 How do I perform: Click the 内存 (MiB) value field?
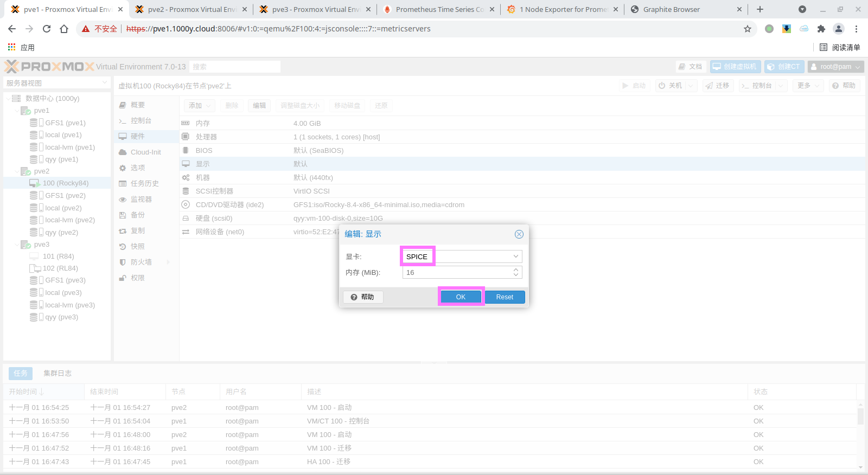(x=456, y=272)
